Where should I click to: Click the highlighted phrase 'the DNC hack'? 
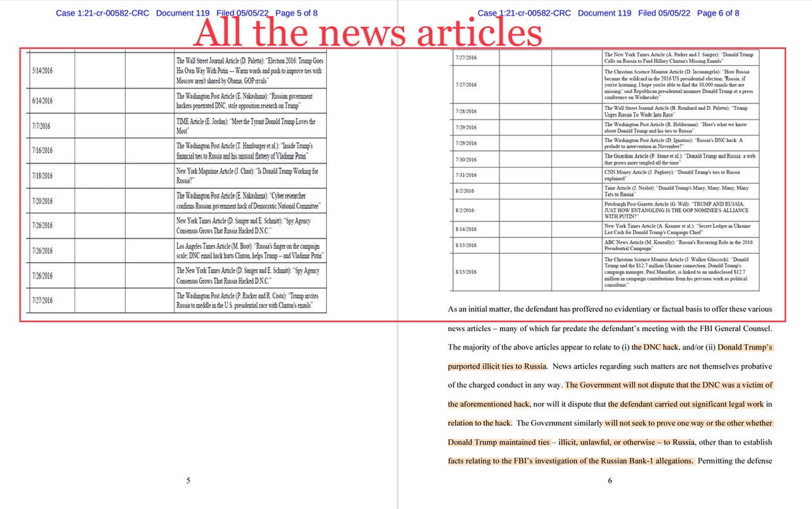655,347
